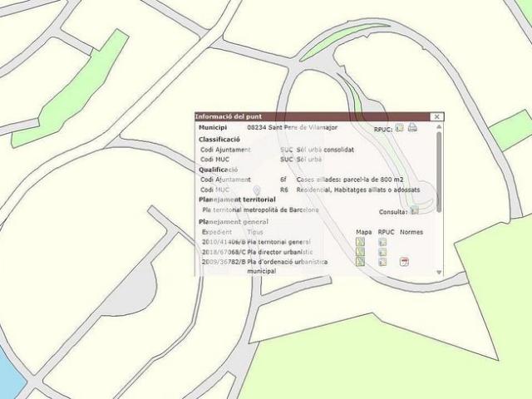
Task: Open RPUC icon for Pla territorial general
Action: [x=382, y=242]
